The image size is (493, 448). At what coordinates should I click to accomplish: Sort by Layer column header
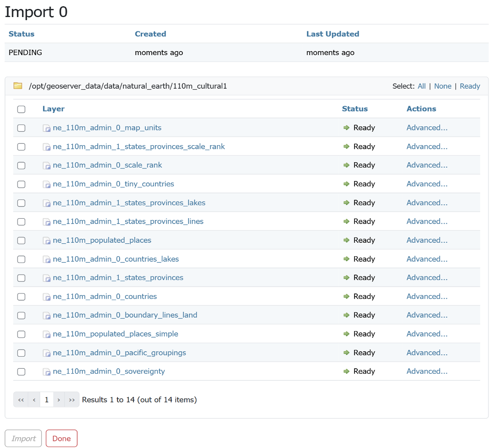[x=53, y=109]
